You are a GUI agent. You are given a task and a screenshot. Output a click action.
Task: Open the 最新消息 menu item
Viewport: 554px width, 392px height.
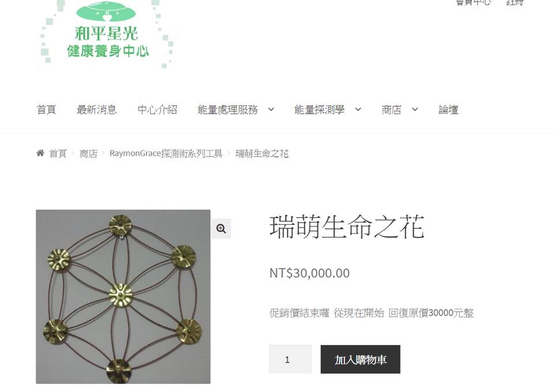(97, 110)
